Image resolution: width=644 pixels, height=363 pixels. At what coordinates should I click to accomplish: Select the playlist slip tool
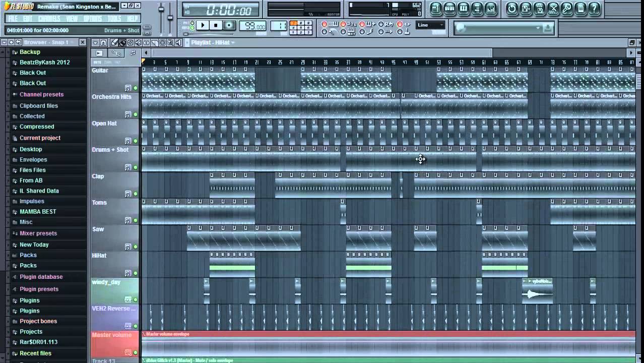point(146,43)
